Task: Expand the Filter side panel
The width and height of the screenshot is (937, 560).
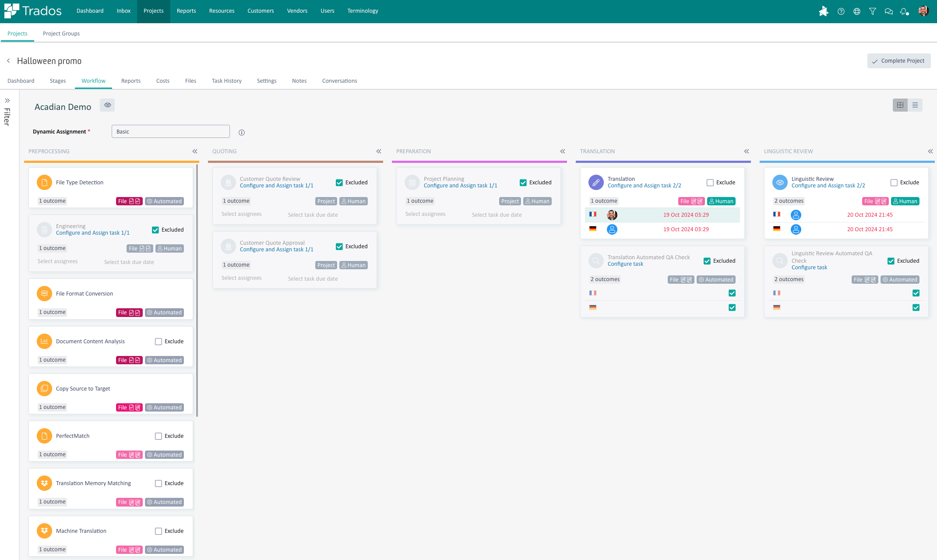Action: pos(7,101)
